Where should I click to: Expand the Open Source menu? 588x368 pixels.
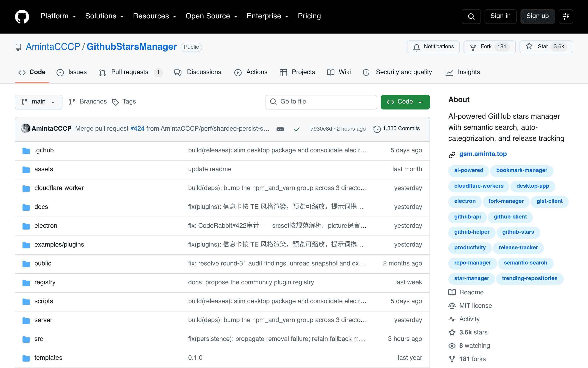[211, 16]
